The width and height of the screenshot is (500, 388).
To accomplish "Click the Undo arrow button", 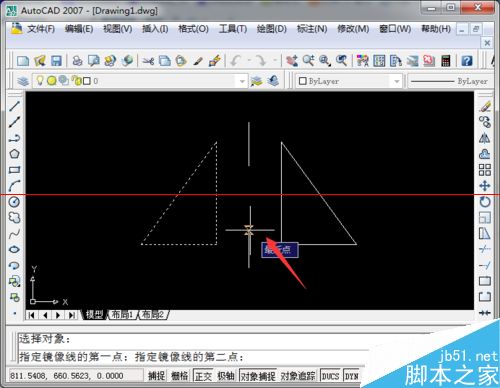I will pos(236,61).
